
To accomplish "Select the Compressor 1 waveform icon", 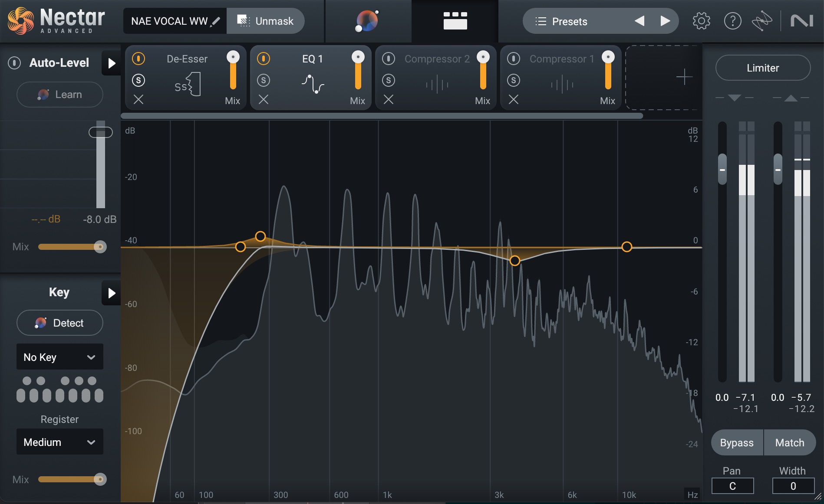I will 562,84.
